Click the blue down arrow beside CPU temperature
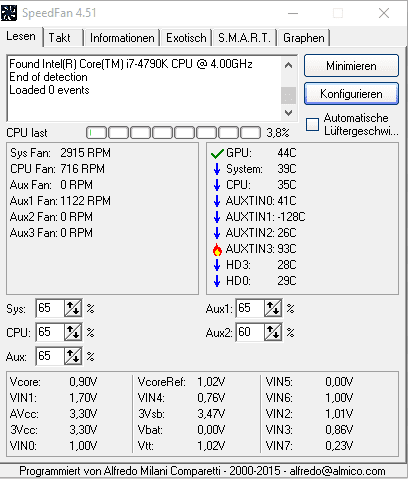The width and height of the screenshot is (408, 479). (217, 185)
